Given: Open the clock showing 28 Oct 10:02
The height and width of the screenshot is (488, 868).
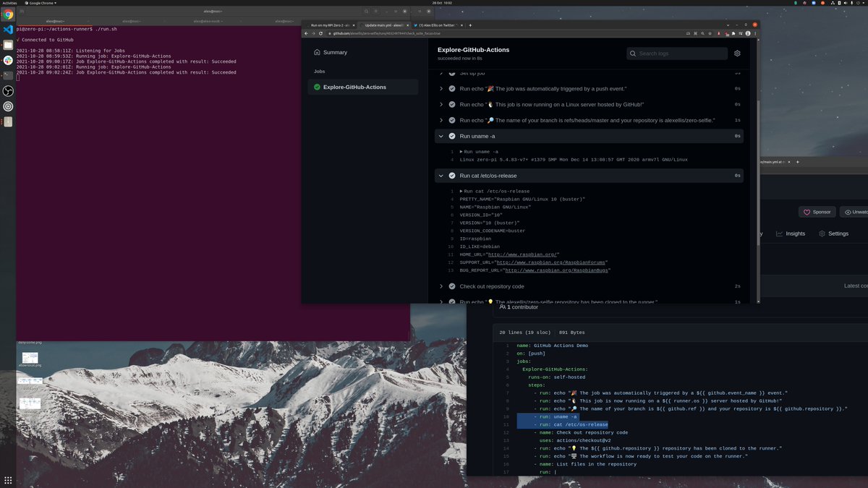Looking at the screenshot, I should [x=442, y=3].
